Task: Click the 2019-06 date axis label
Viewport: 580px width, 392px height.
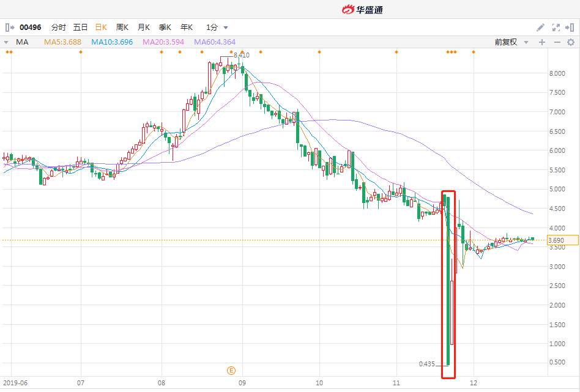Action: coord(15,383)
